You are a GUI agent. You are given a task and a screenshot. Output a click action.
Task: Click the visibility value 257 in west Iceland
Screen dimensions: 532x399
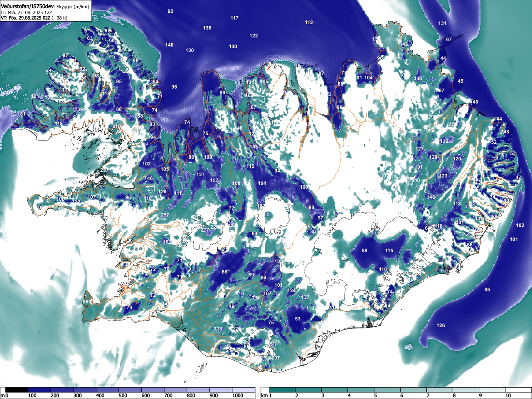165,215
